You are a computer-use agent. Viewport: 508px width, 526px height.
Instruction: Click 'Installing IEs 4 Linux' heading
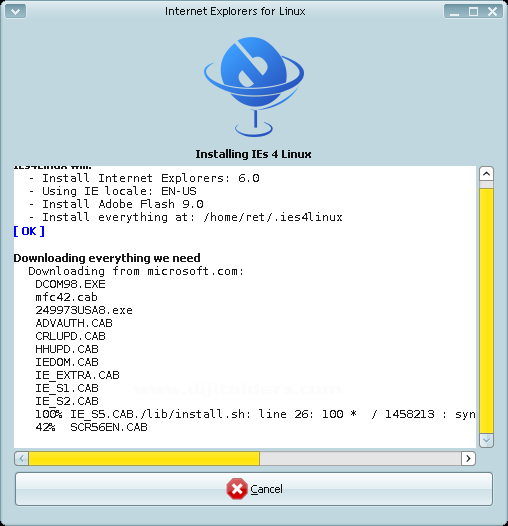click(254, 154)
